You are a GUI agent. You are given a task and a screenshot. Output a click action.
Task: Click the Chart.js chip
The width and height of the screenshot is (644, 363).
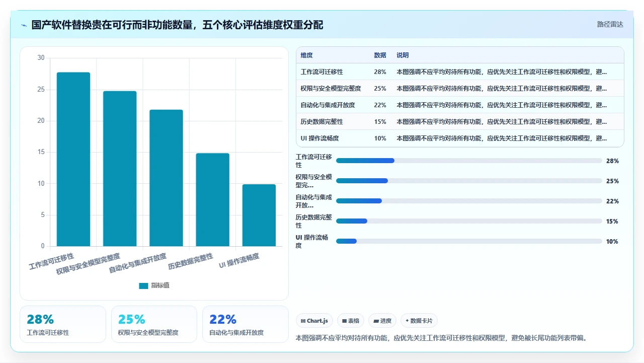[314, 321]
